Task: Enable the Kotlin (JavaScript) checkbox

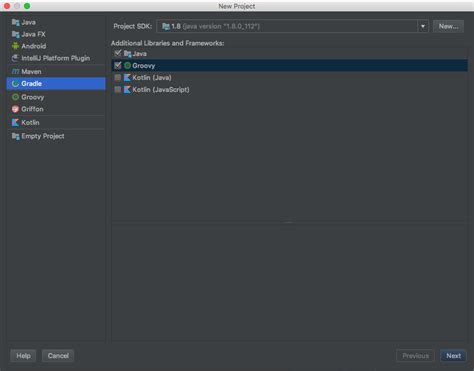Action: 118,90
